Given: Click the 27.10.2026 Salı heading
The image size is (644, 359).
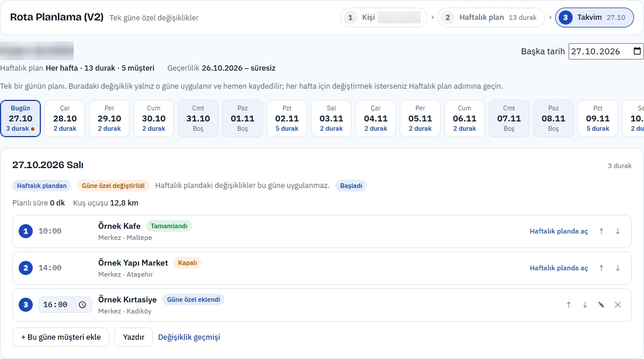Looking at the screenshot, I should coord(48,165).
